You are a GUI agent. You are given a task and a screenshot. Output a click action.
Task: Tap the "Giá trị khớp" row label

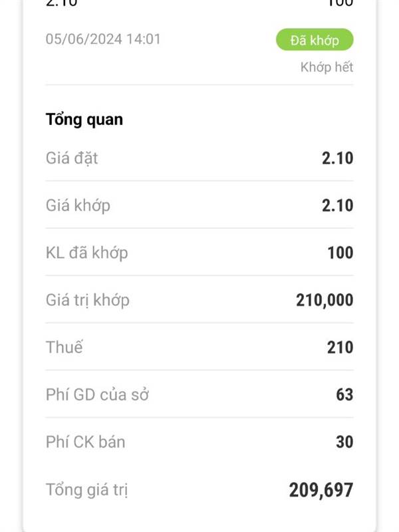coord(88,301)
